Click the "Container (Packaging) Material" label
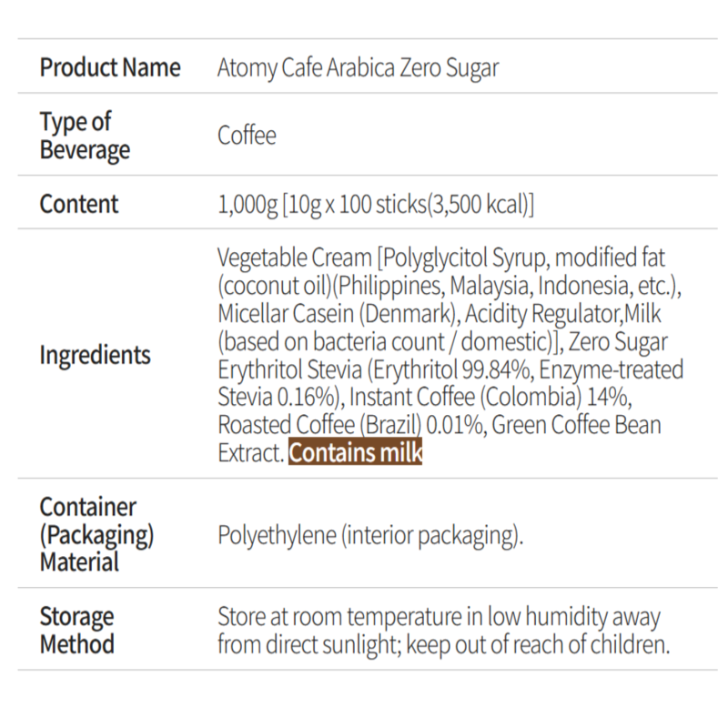Viewport: 728px width, 728px height. (x=96, y=534)
